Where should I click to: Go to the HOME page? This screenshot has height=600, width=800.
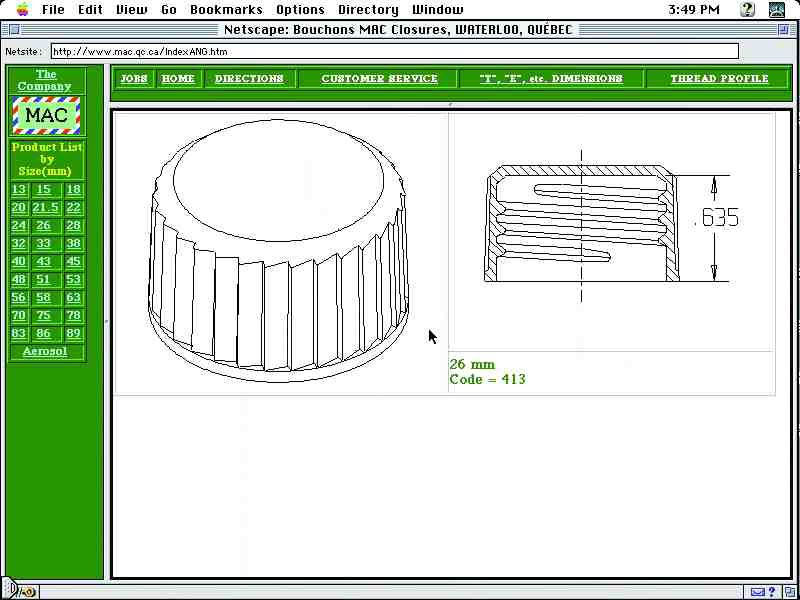tap(178, 79)
